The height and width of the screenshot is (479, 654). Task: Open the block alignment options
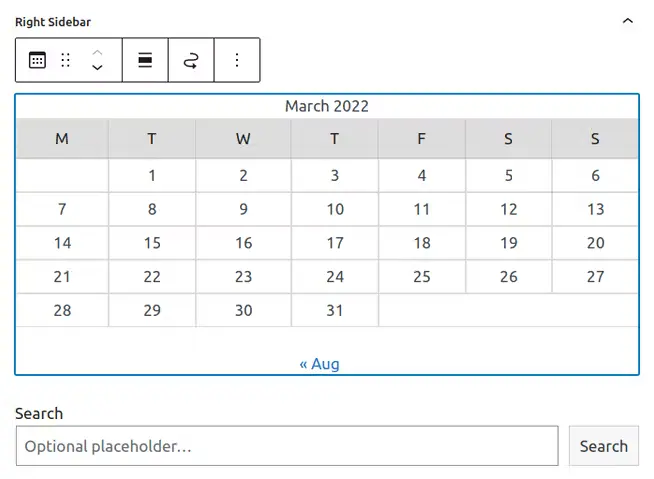(x=145, y=60)
